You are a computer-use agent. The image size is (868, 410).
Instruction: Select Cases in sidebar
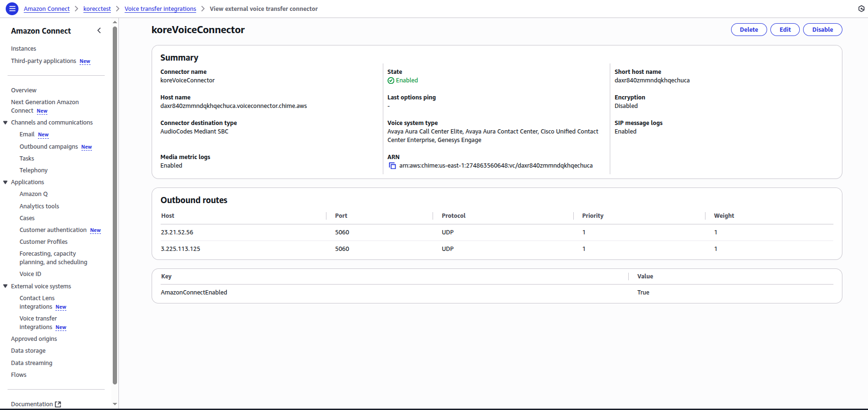27,218
